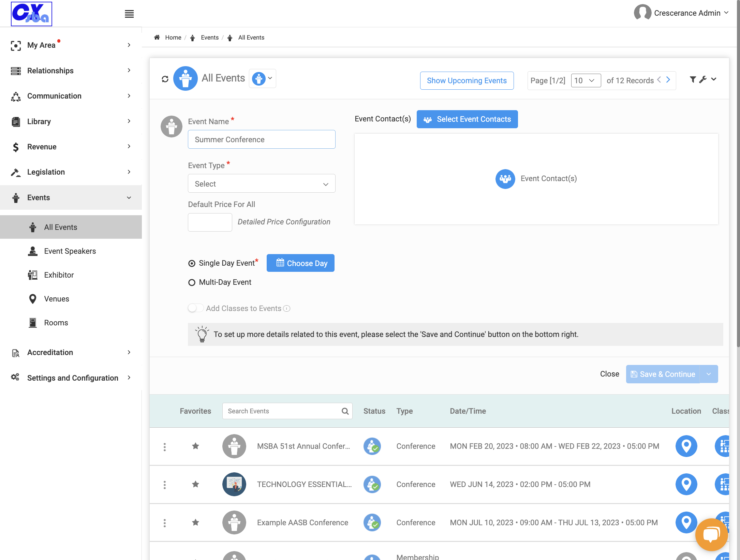Screen dimensions: 740x560
Task: Click the refresh icon beside All Events
Action: (x=165, y=79)
